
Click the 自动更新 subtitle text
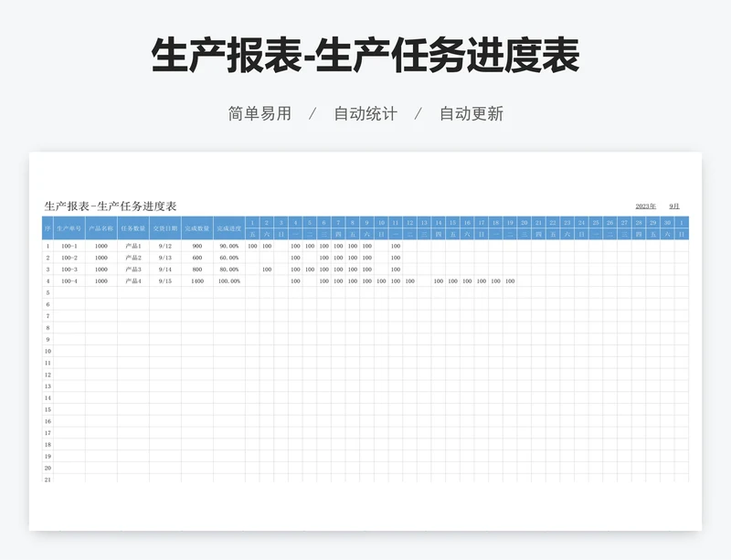pos(471,113)
